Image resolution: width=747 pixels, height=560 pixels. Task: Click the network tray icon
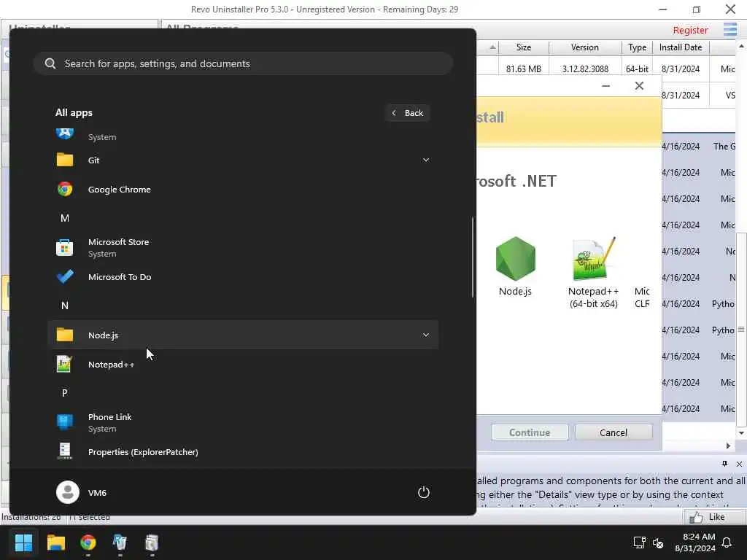(639, 542)
